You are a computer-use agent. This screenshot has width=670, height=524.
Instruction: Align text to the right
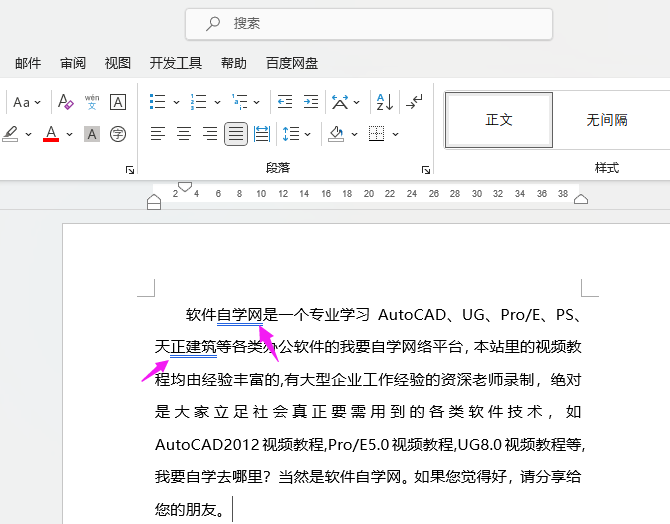[210, 134]
